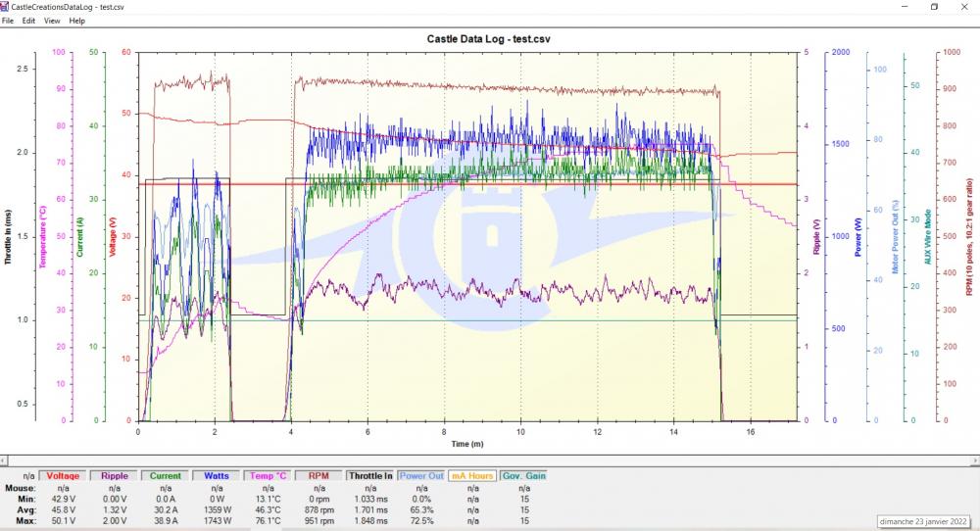Image resolution: width=980 pixels, height=531 pixels.
Task: Click the Min throttle value 1.033 ms
Action: coord(370,499)
